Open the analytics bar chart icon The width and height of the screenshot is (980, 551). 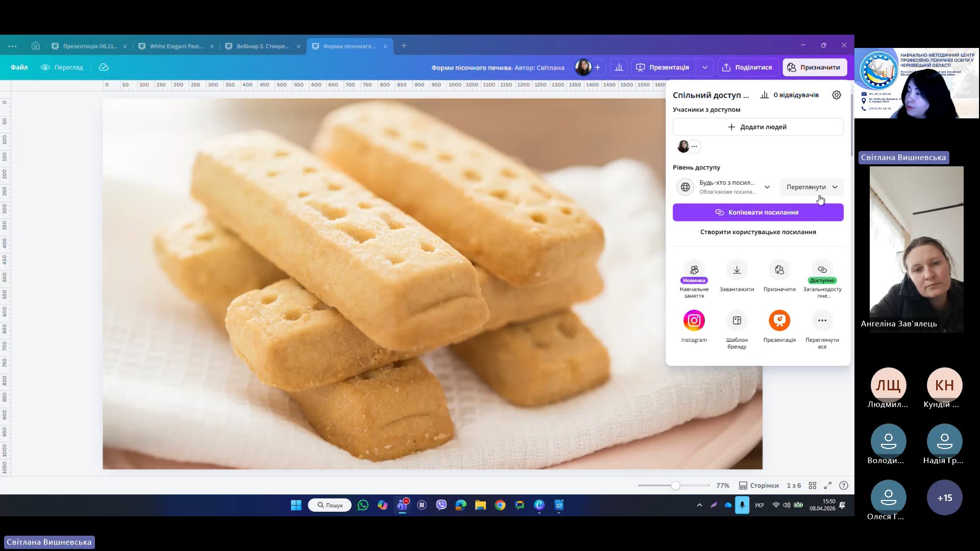coord(619,67)
